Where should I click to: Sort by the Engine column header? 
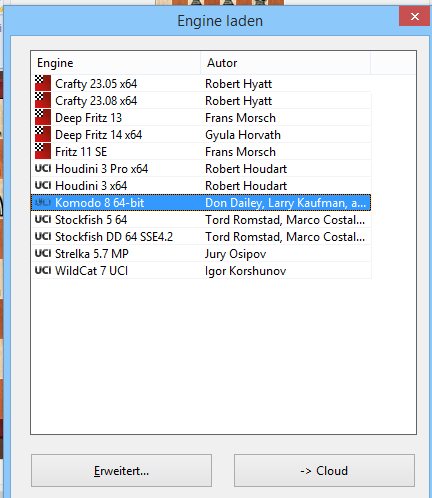[x=116, y=63]
